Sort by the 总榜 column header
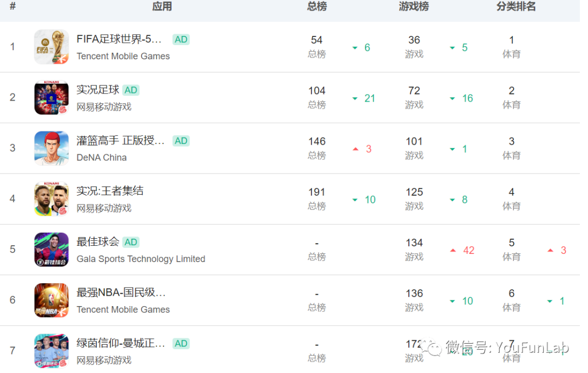 [x=317, y=7]
